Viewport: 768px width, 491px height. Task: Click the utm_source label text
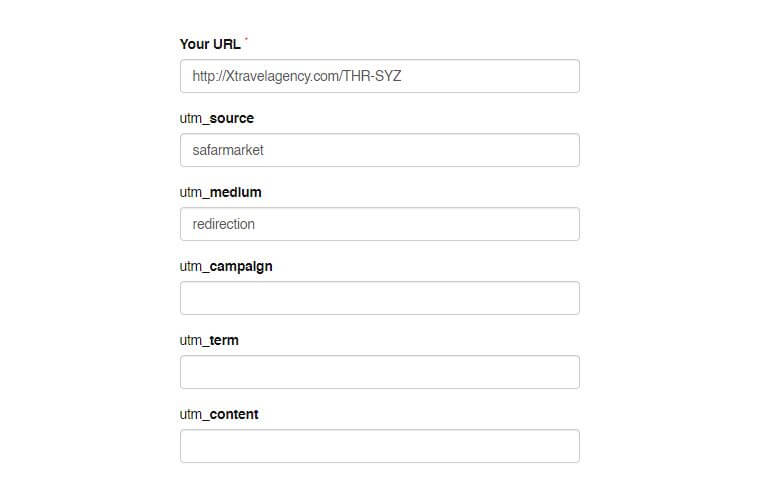coord(217,118)
